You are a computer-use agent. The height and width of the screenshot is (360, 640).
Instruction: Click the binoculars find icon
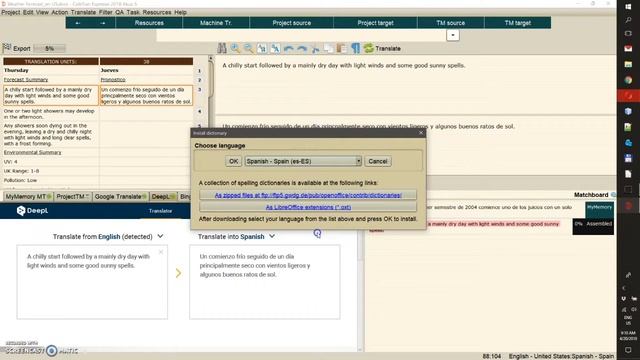point(222,48)
